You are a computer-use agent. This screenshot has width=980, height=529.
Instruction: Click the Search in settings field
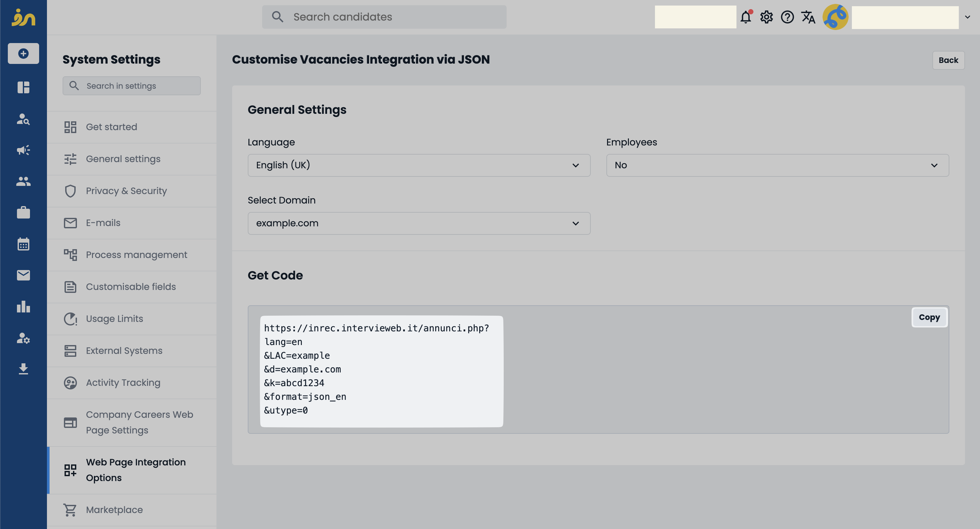[131, 86]
